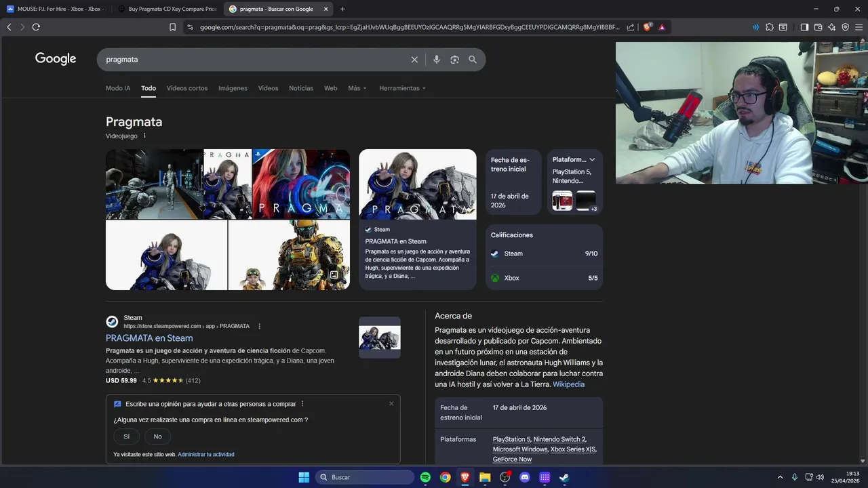Click the Windows taskbar Buscar search box

coord(365,477)
